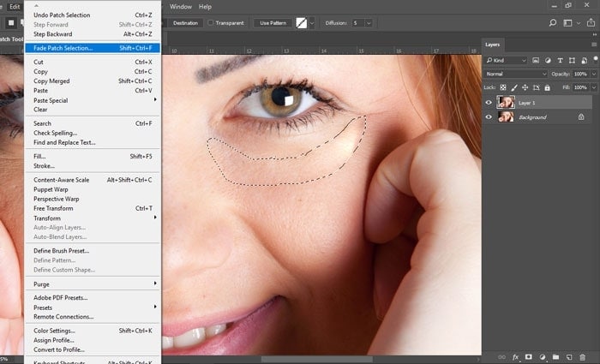
Task: Click the Use Pattern button
Action: click(273, 23)
